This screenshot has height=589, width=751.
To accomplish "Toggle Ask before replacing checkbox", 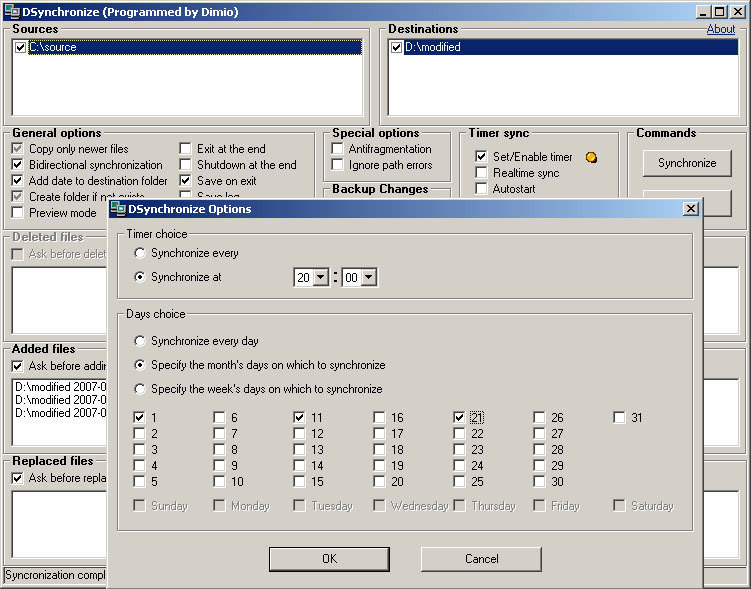I will coord(18,478).
